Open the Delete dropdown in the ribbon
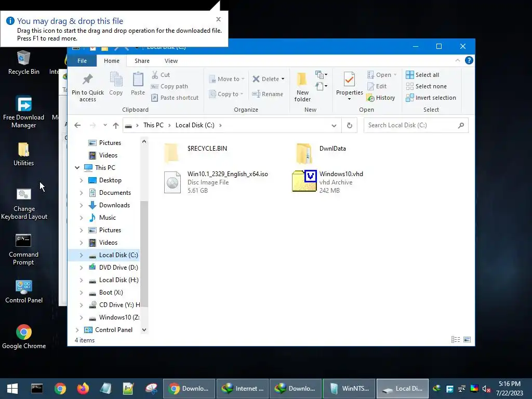 [269, 79]
